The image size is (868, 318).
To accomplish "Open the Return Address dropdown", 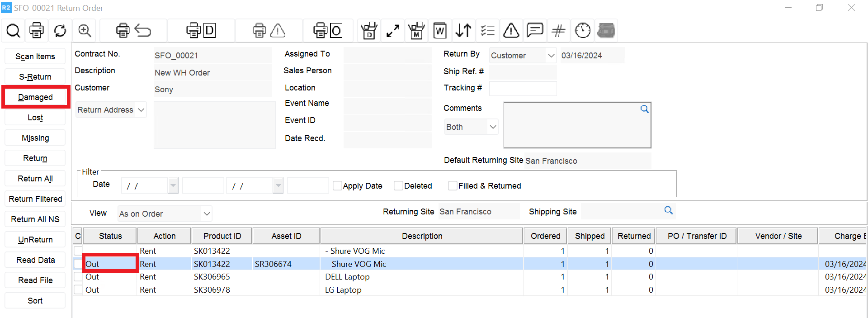I will pos(141,110).
